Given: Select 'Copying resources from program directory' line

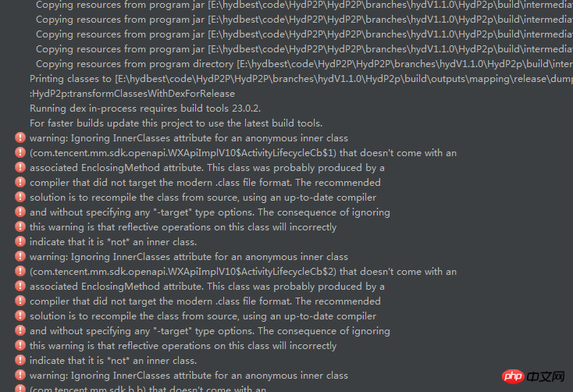Looking at the screenshot, I should (x=304, y=64).
